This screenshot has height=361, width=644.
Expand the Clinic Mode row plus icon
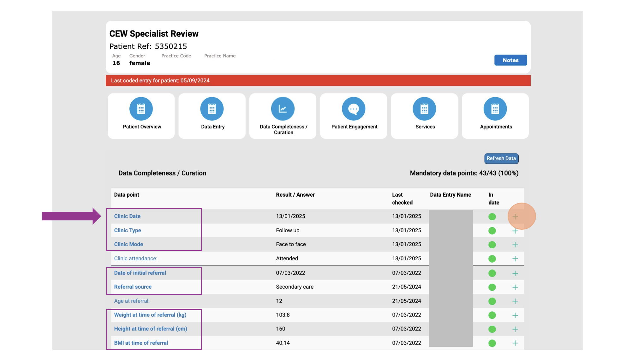pos(515,245)
